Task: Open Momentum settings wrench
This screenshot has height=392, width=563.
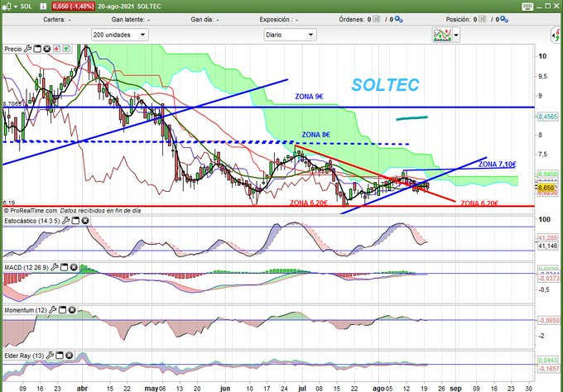Action: pos(52,310)
